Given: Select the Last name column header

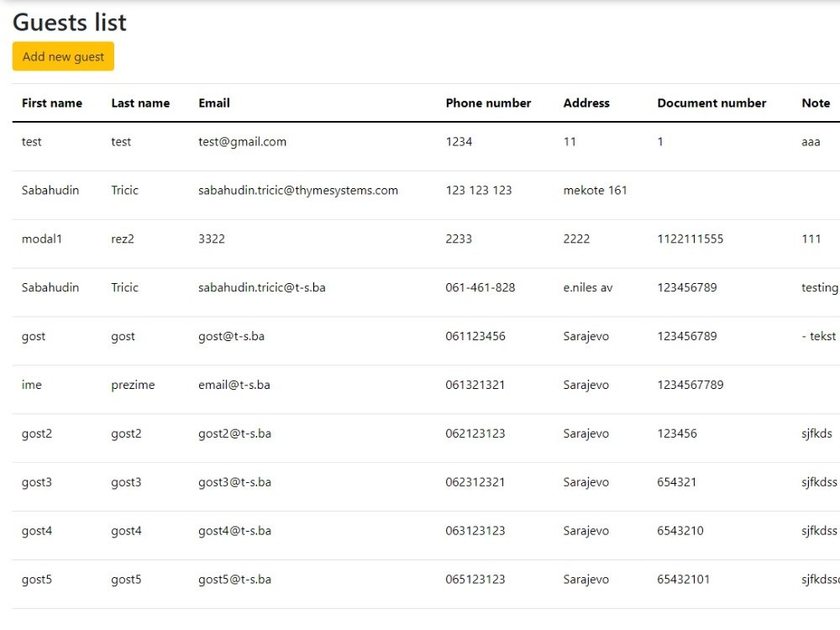Looking at the screenshot, I should [140, 102].
